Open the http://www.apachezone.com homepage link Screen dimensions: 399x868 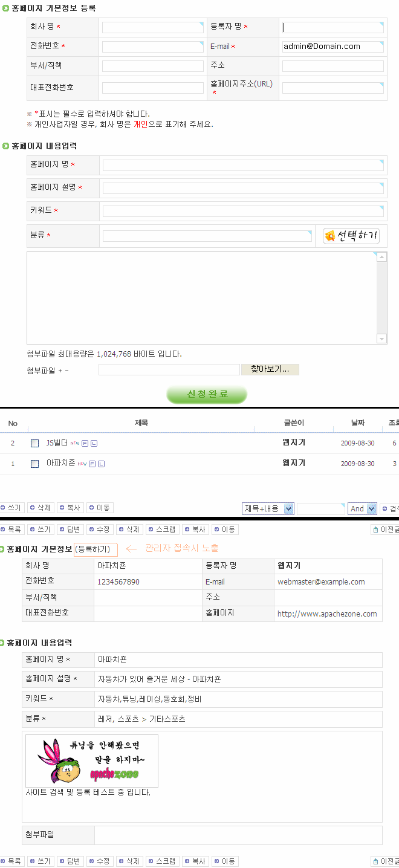coord(326,614)
